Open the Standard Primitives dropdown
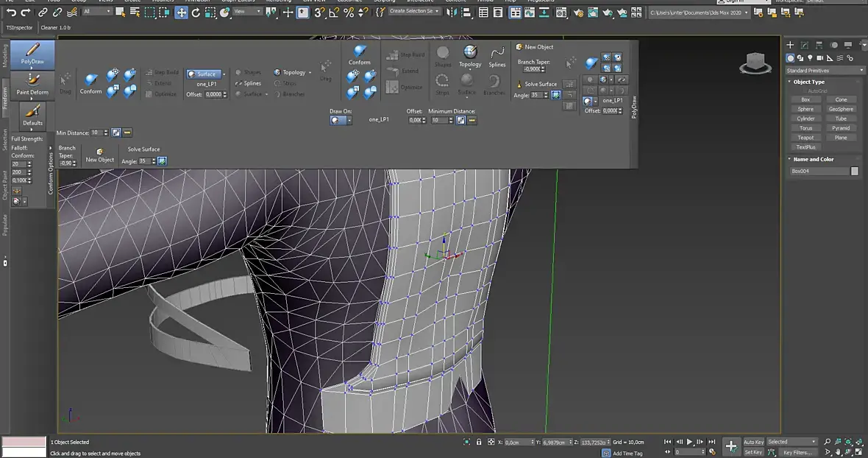This screenshot has height=458, width=868. click(825, 71)
